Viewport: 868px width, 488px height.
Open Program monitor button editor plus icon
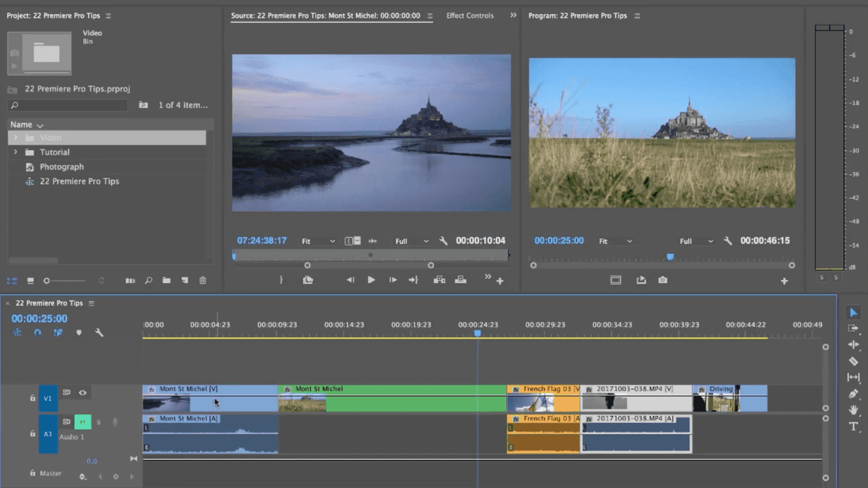pyautogui.click(x=784, y=281)
